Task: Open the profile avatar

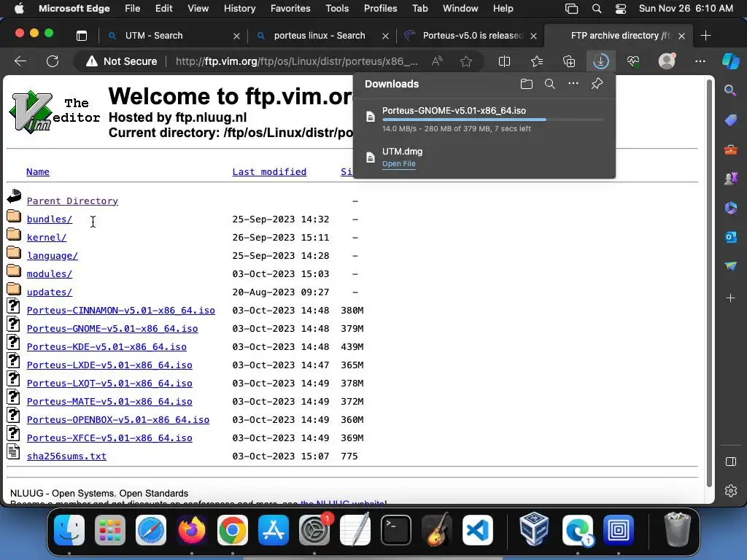Action: (x=667, y=61)
